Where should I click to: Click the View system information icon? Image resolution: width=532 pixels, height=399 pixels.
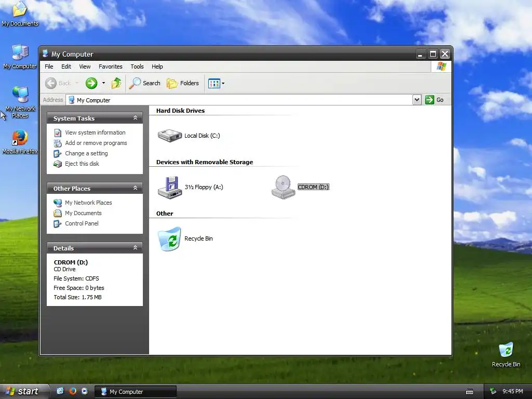58,132
